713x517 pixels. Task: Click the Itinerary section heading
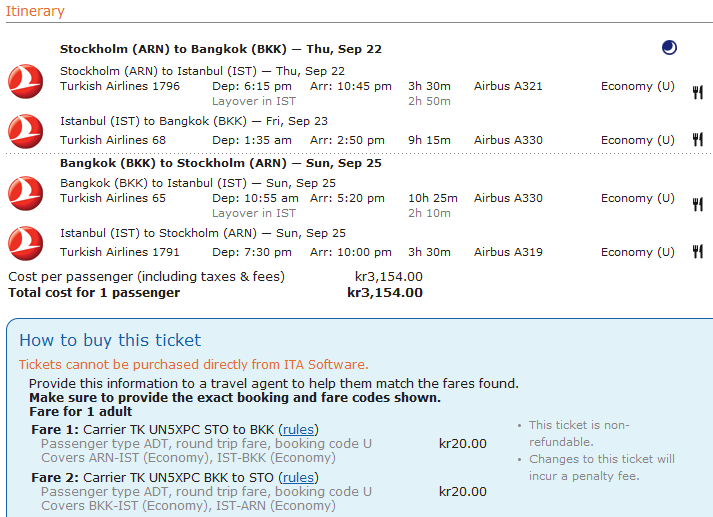click(x=36, y=11)
